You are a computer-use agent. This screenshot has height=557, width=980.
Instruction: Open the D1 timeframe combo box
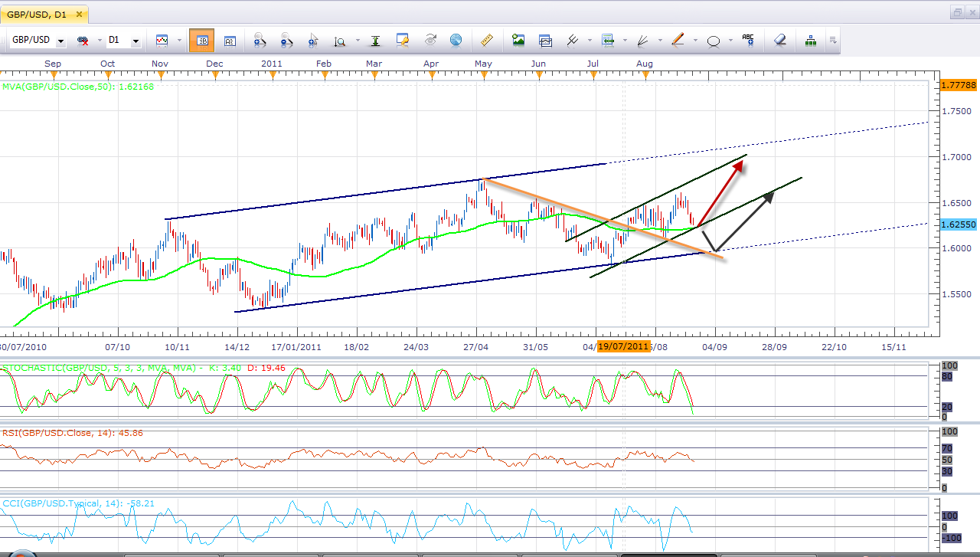coord(123,41)
